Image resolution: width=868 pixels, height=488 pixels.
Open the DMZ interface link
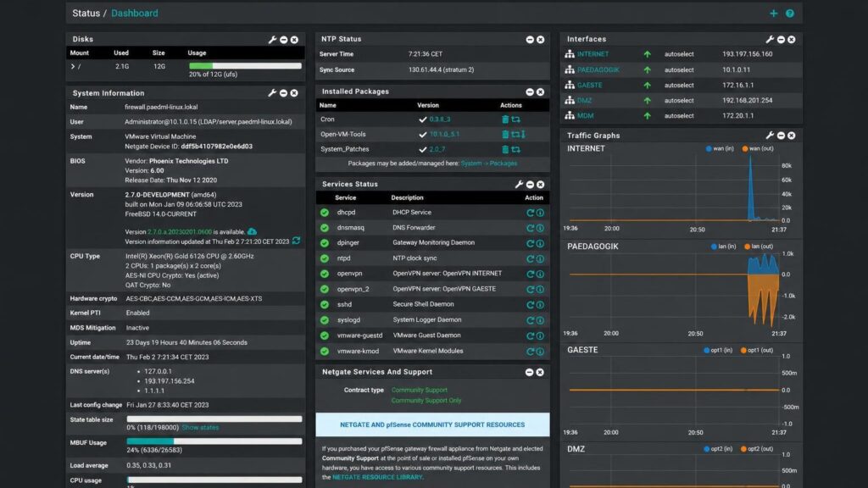[585, 101]
